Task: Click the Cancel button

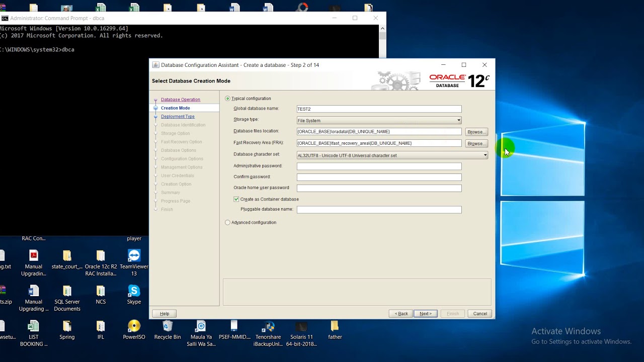Action: [480, 314]
